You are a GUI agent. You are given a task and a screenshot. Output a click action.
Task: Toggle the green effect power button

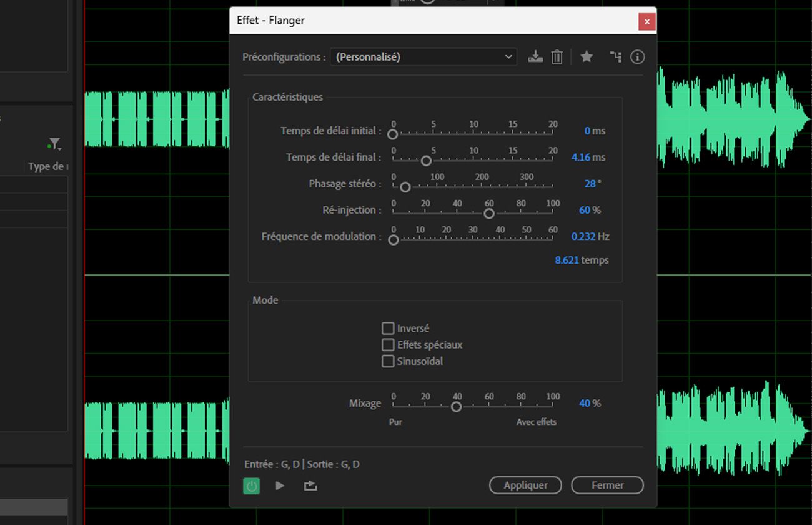(251, 486)
